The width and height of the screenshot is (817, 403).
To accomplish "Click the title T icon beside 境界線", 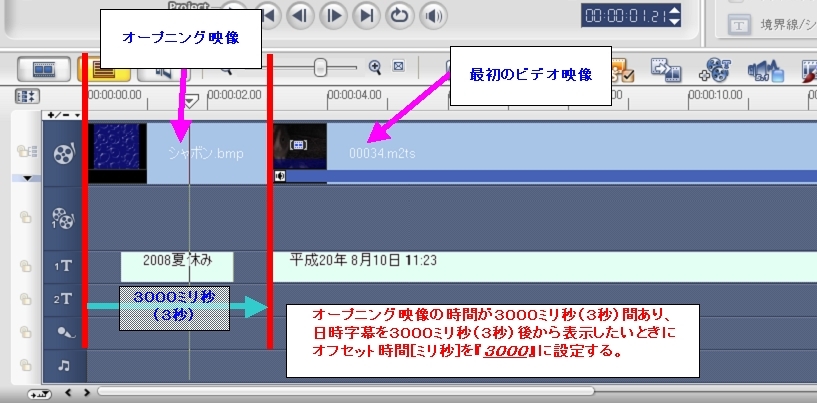I will [x=739, y=25].
